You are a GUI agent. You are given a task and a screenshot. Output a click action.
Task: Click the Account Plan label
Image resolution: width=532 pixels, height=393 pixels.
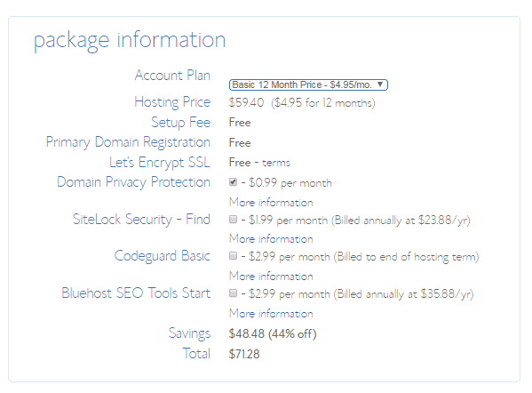click(172, 76)
